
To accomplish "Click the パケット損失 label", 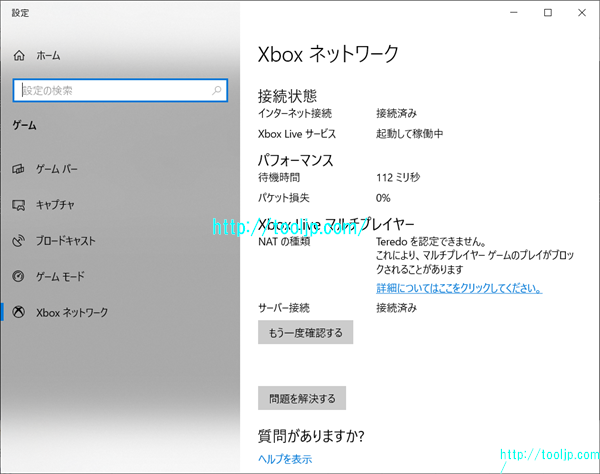I will tap(284, 198).
